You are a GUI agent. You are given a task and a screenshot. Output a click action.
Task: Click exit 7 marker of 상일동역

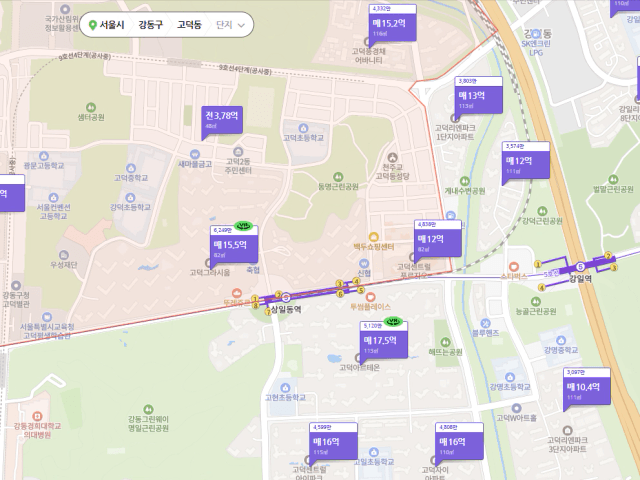point(268,312)
